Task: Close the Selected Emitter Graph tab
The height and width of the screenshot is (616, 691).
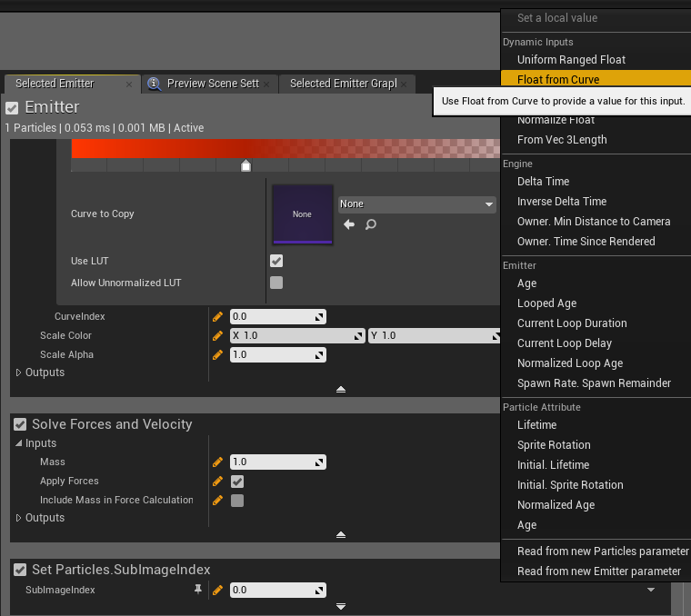Action: click(404, 84)
